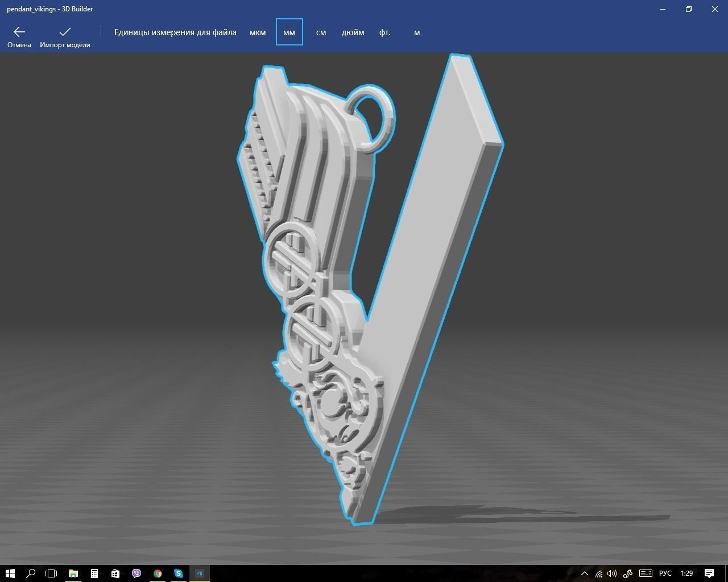Screen dimensions: 728x582
Task: Select дюйм units
Action: coord(353,32)
